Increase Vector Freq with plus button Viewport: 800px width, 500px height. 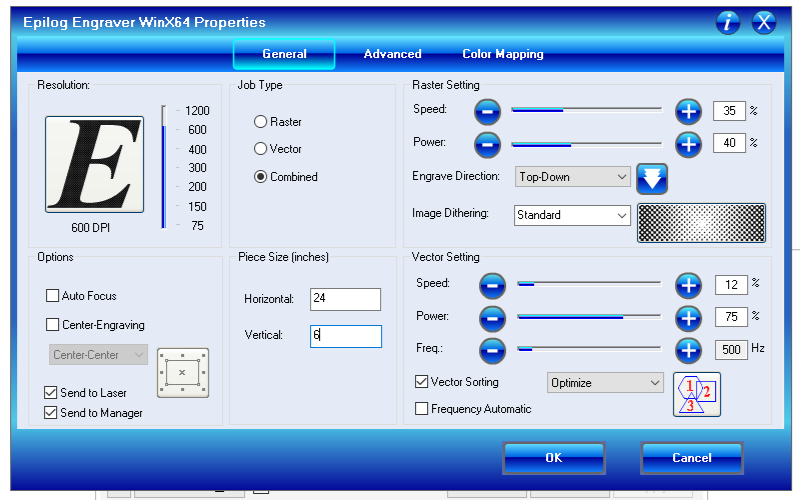click(688, 351)
